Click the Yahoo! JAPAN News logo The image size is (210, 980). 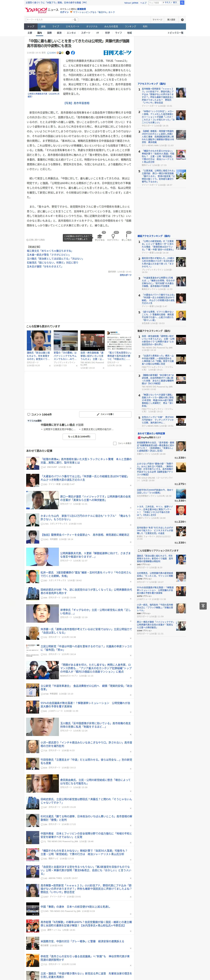pos(42,10)
